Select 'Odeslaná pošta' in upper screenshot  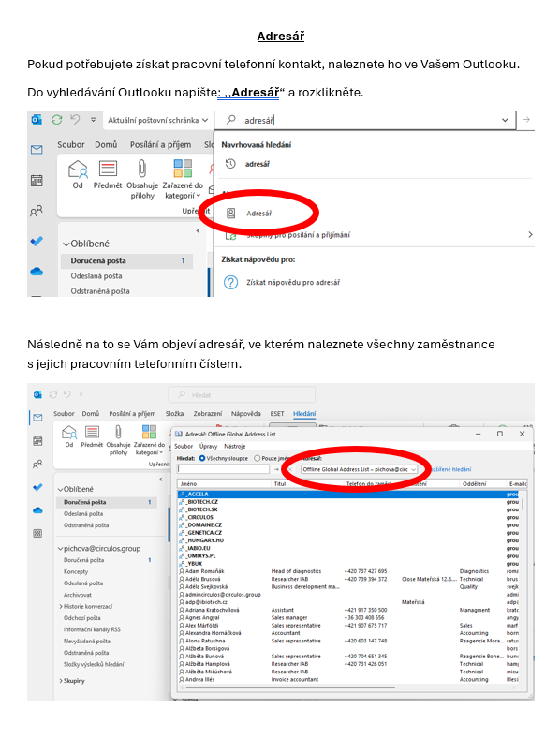(96, 276)
